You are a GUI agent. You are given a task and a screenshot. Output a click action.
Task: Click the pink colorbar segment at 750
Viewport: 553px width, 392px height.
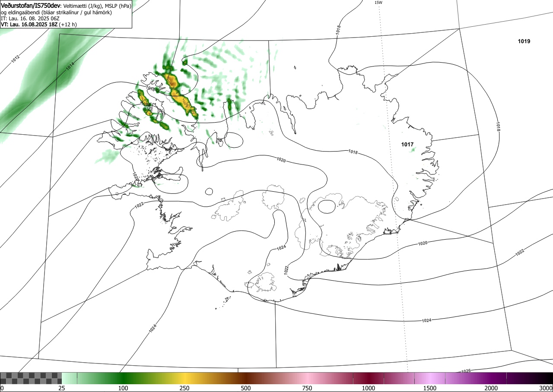(x=307, y=378)
